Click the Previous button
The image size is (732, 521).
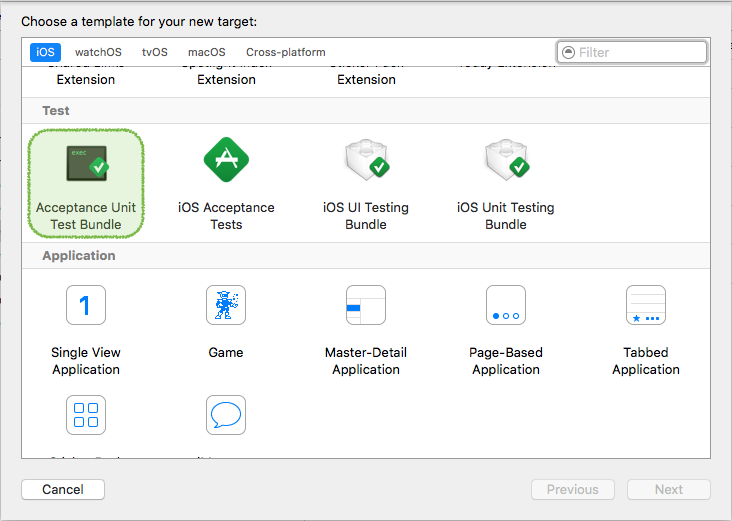pos(573,489)
